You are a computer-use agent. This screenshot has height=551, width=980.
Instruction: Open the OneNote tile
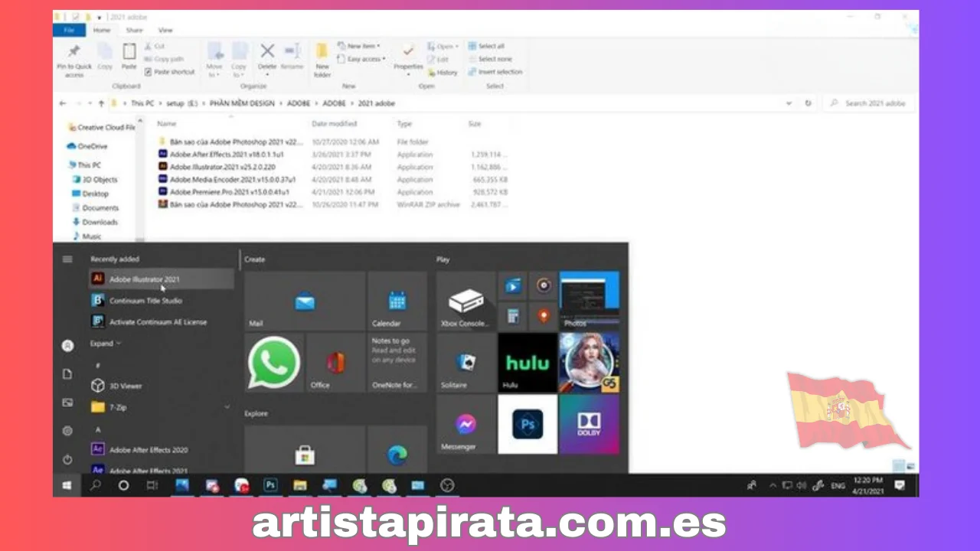[x=397, y=363]
